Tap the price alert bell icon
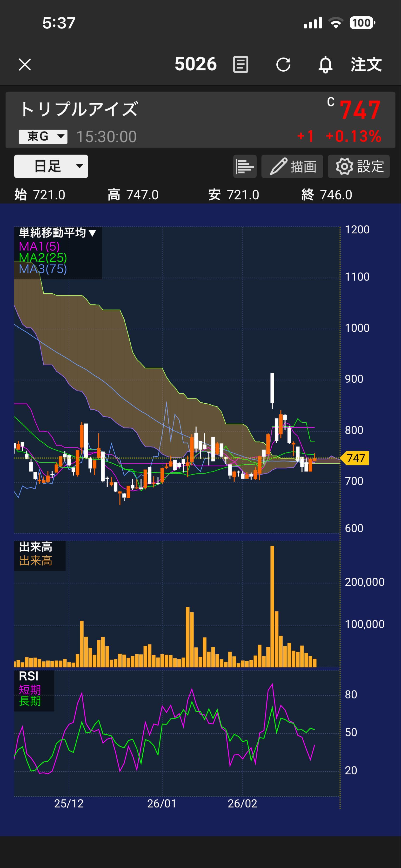 pos(325,64)
